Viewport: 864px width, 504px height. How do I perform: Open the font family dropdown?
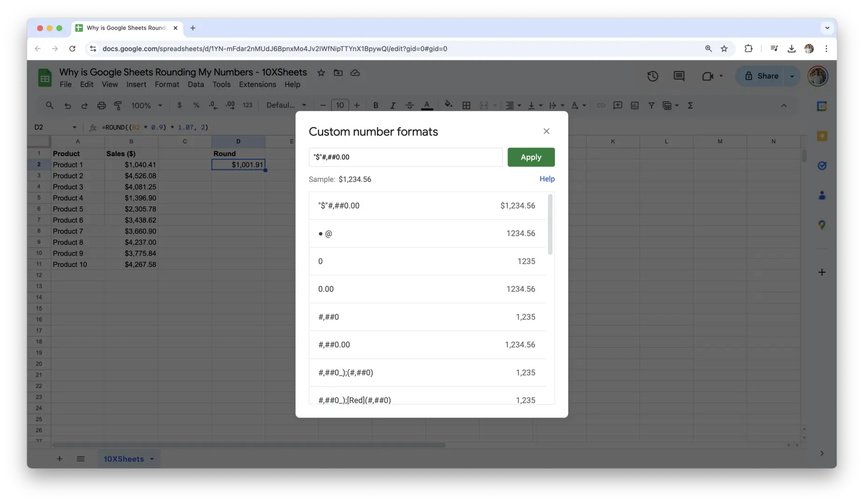pyautogui.click(x=286, y=105)
